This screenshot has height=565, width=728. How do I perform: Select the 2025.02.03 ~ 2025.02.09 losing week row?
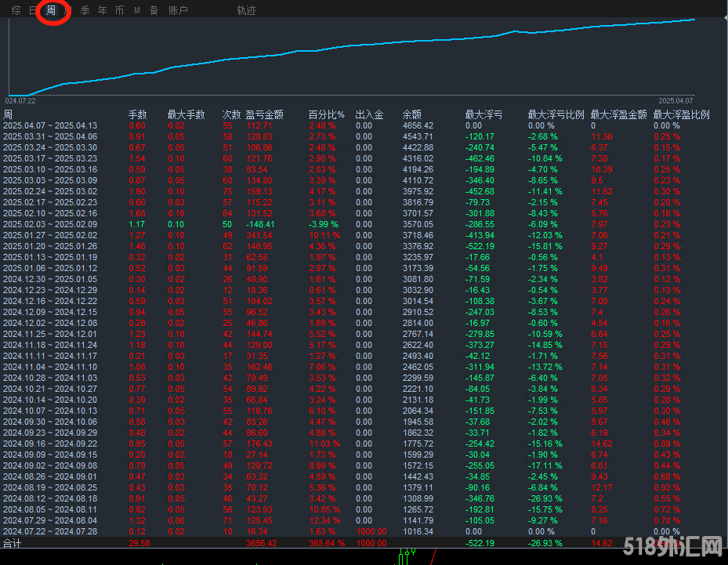point(50,224)
